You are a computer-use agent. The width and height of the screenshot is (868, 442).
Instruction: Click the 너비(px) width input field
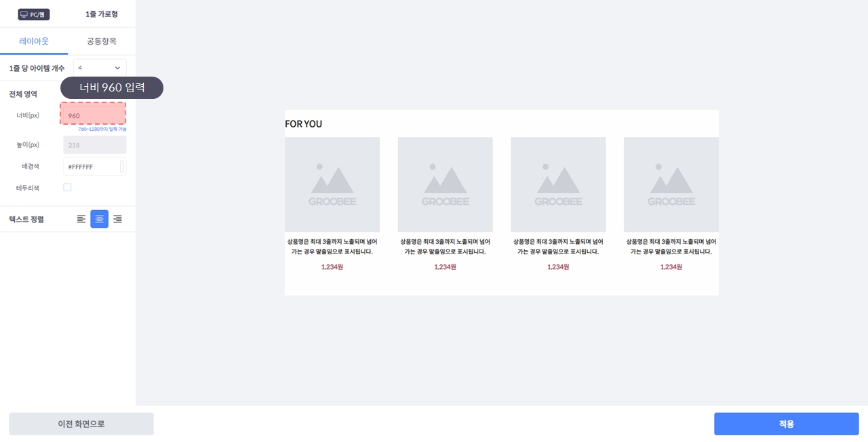tap(93, 115)
